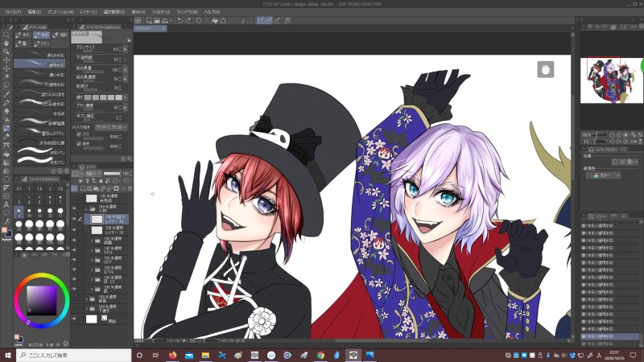
Task: Open the 編集(E) menu
Action: click(x=35, y=12)
